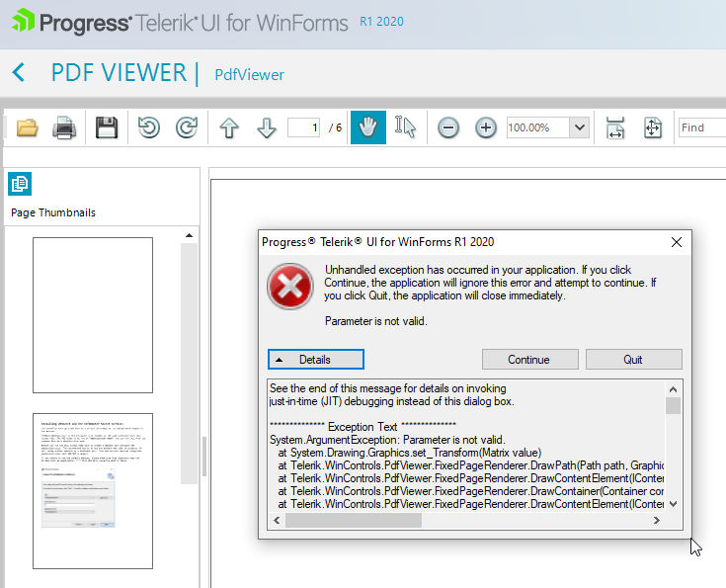Go back with the left chevron
Viewport: 726px width, 588px height.
pyautogui.click(x=19, y=73)
